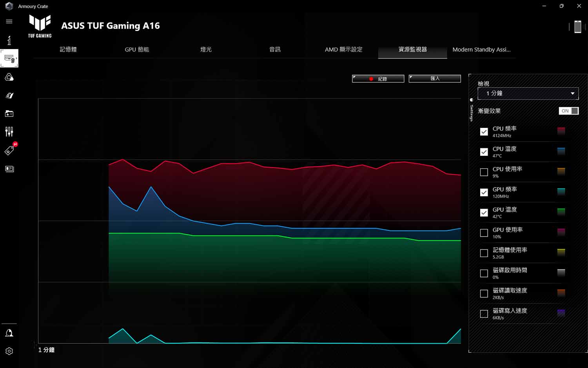This screenshot has height=368, width=588.
Task: Switch to the 記憶體 tab
Action: (x=68, y=49)
